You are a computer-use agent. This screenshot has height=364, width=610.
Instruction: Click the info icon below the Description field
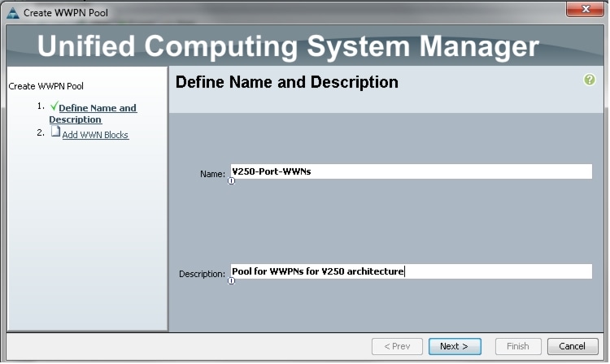coord(232,281)
